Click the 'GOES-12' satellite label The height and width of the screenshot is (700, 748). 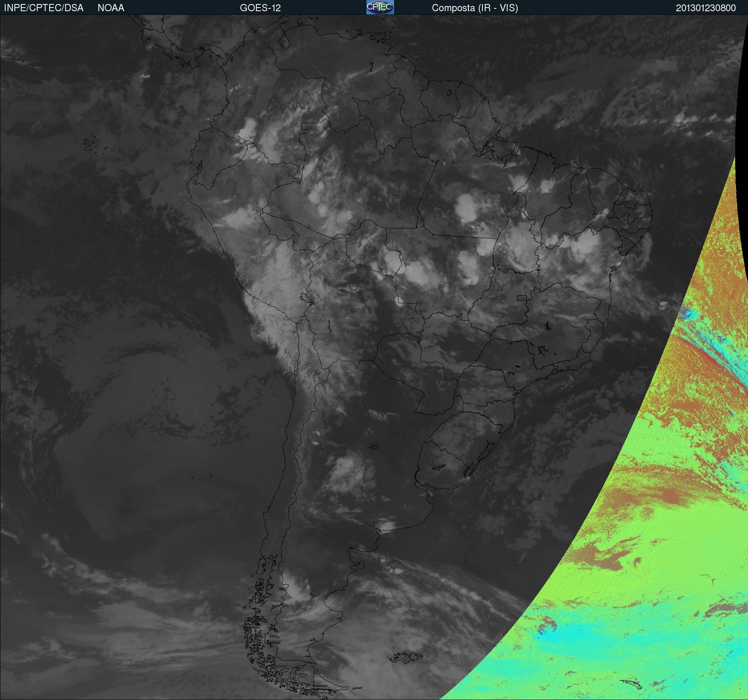point(260,8)
